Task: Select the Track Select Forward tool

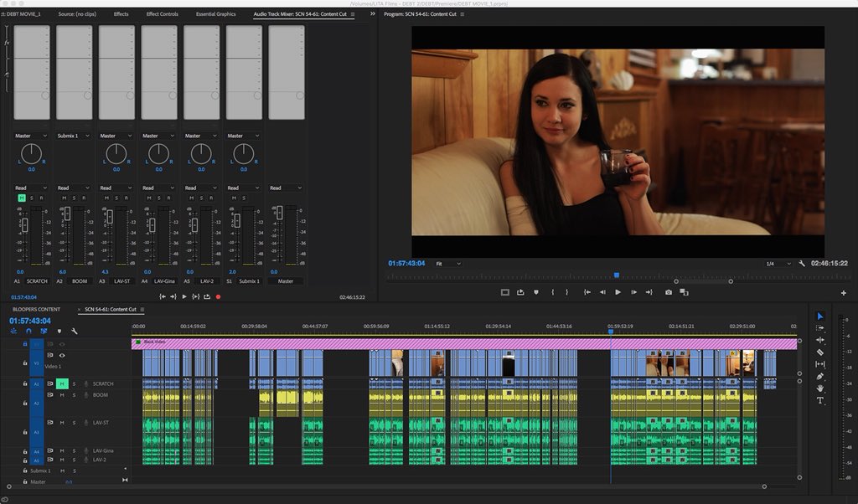Action: [x=819, y=328]
